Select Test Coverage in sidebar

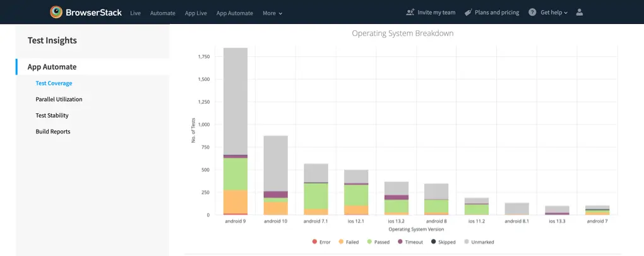(54, 83)
